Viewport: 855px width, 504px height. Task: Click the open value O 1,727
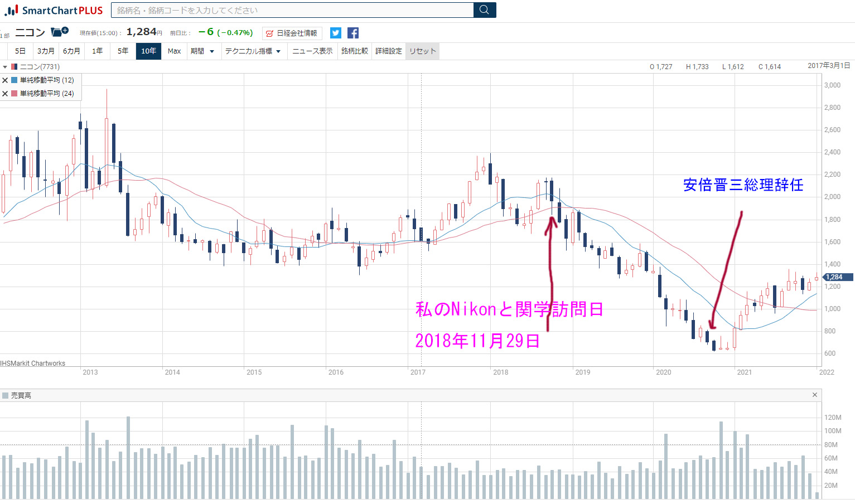tap(661, 67)
